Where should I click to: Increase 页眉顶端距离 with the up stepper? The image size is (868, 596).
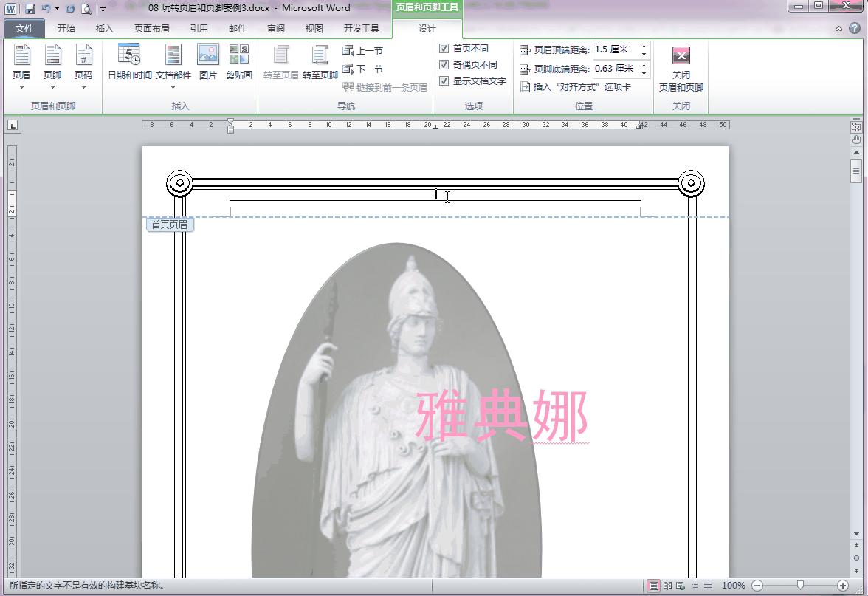644,46
